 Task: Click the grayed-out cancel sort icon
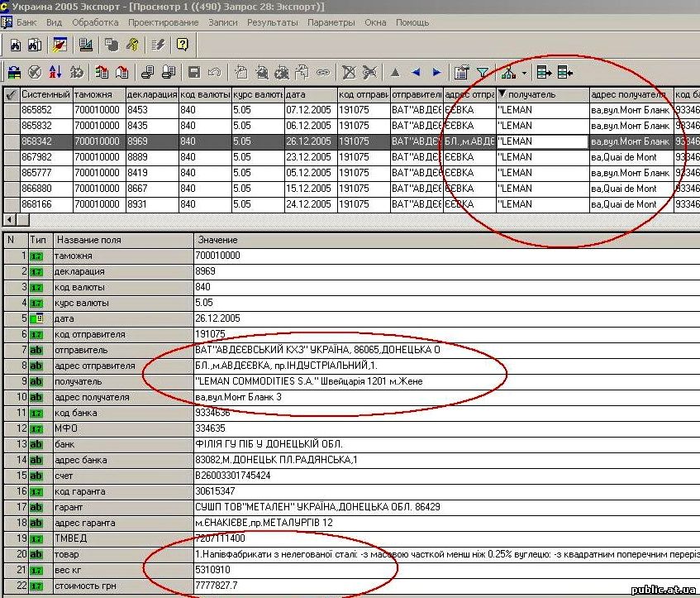77,72
